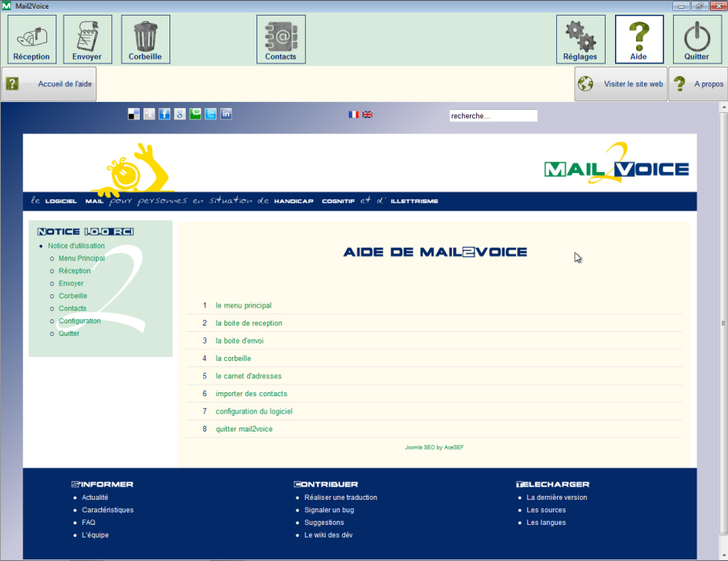Viewport: 728px width, 561px height.
Task: Open the Réception mailbox toolbar button
Action: tap(31, 39)
